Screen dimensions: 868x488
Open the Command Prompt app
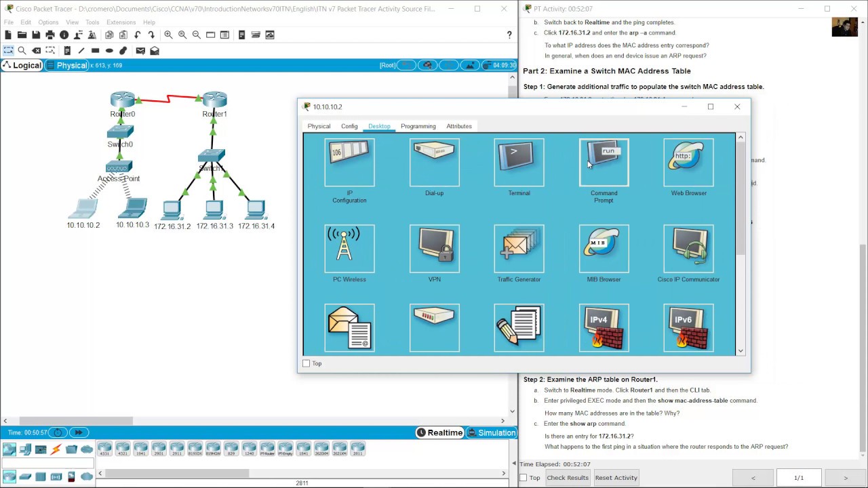(604, 163)
